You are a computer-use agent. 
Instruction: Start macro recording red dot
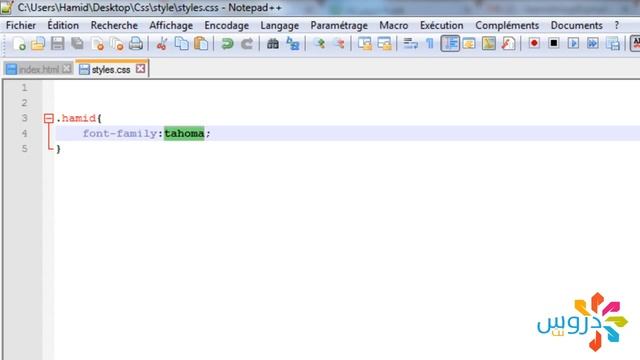point(534,43)
